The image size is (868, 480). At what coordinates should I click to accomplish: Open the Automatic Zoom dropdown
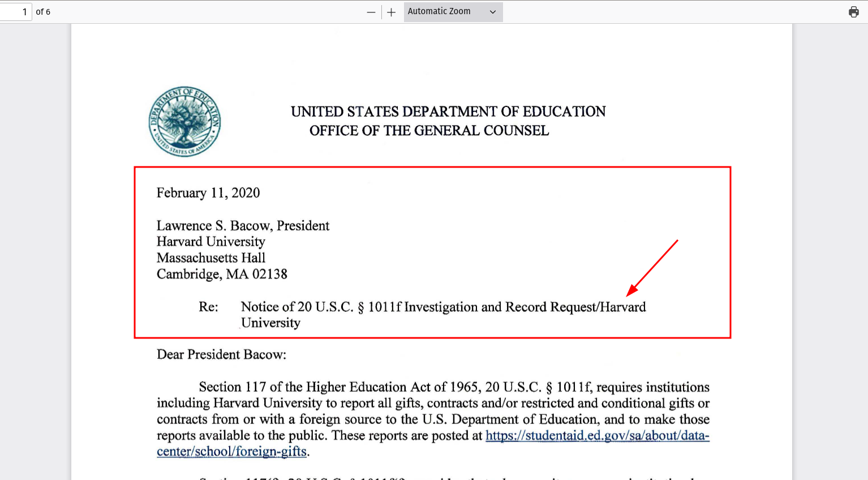coord(453,12)
